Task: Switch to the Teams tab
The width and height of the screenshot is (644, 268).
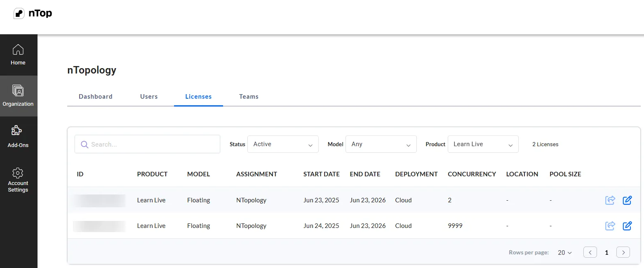Action: tap(249, 97)
